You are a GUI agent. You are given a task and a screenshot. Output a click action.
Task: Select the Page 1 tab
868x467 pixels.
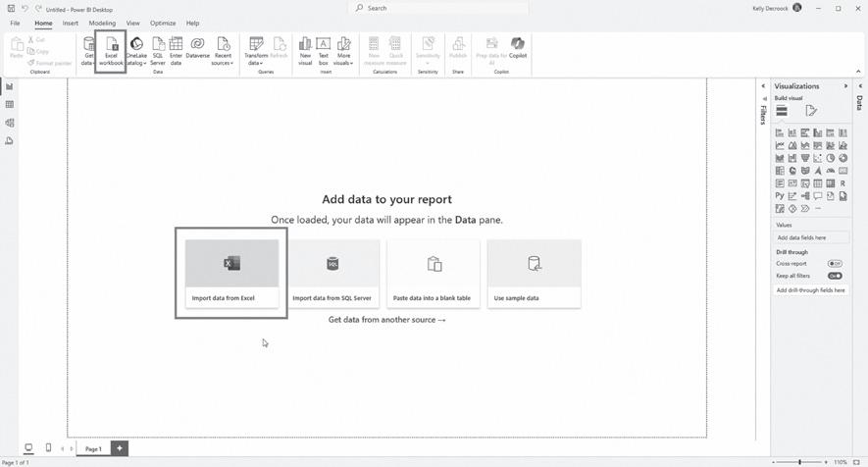[93, 448]
